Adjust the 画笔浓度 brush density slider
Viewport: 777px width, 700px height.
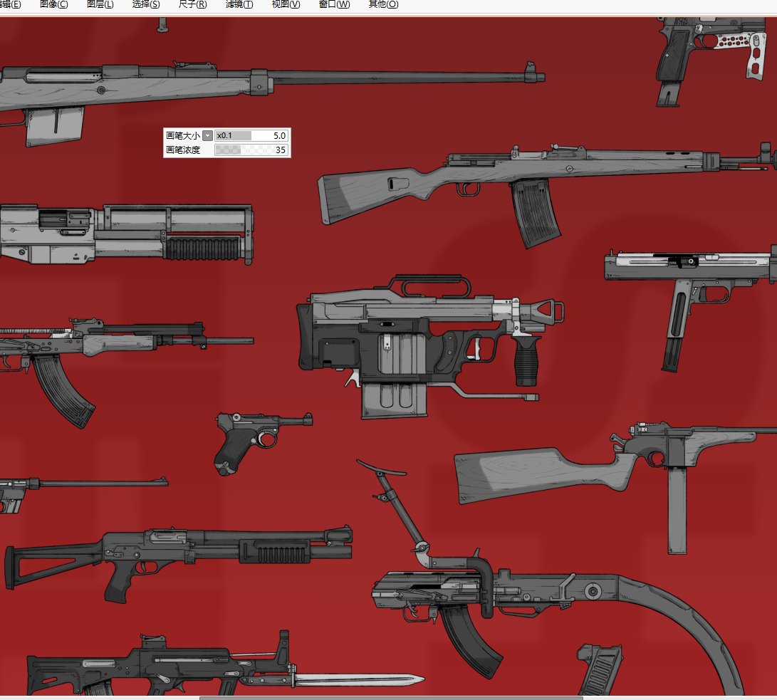coord(251,150)
